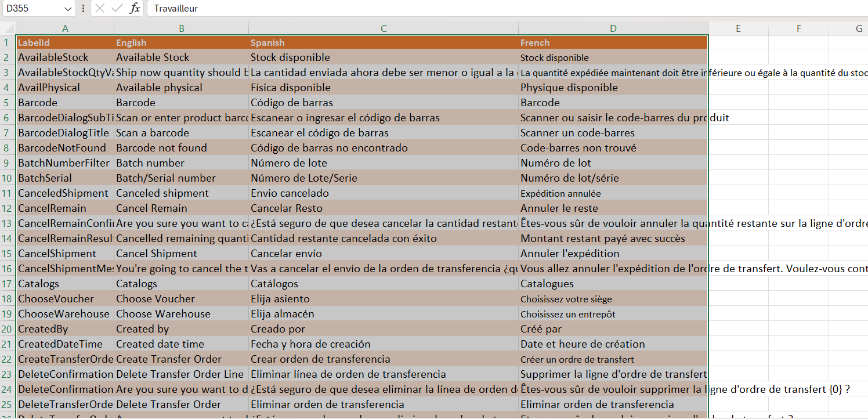Click cell 'Choisissez votre siège'
The width and height of the screenshot is (868, 419).
coord(613,299)
